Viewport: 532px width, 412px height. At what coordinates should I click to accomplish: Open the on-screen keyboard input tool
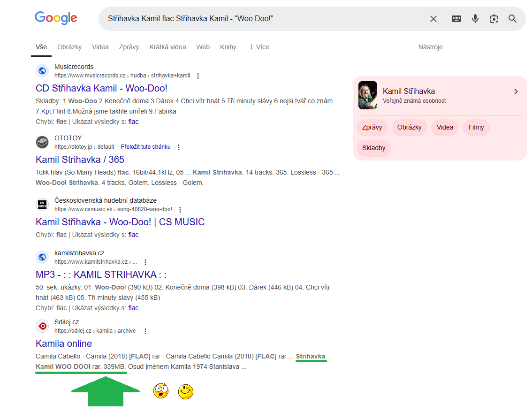456,19
